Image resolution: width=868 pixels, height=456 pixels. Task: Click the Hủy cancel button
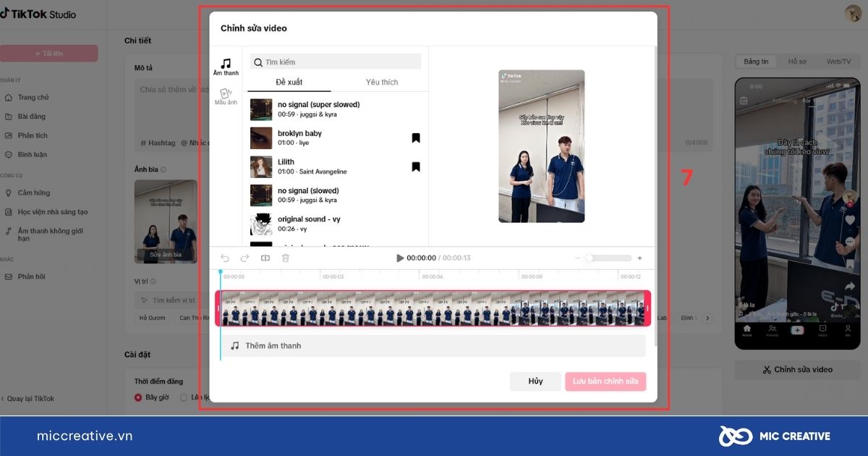pos(535,381)
